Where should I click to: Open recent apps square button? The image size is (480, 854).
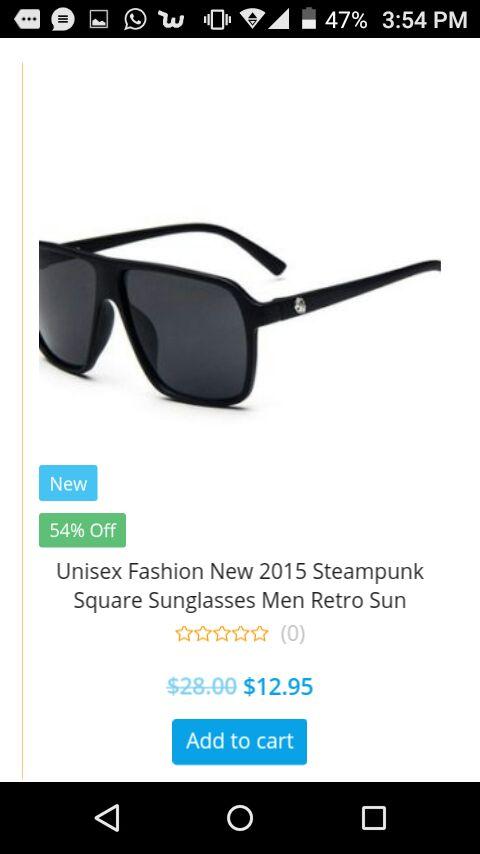point(374,818)
